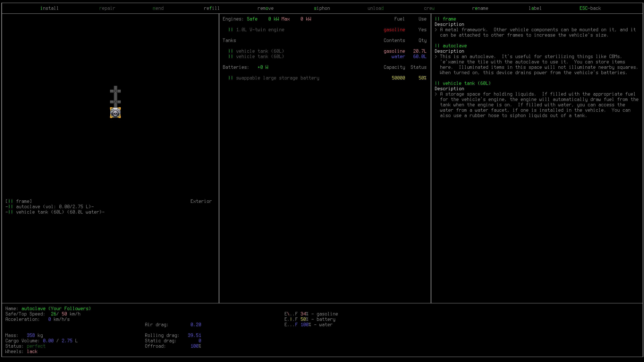Select the [frame] entry in parts list
The height and width of the screenshot is (362, 644).
tap(19, 201)
